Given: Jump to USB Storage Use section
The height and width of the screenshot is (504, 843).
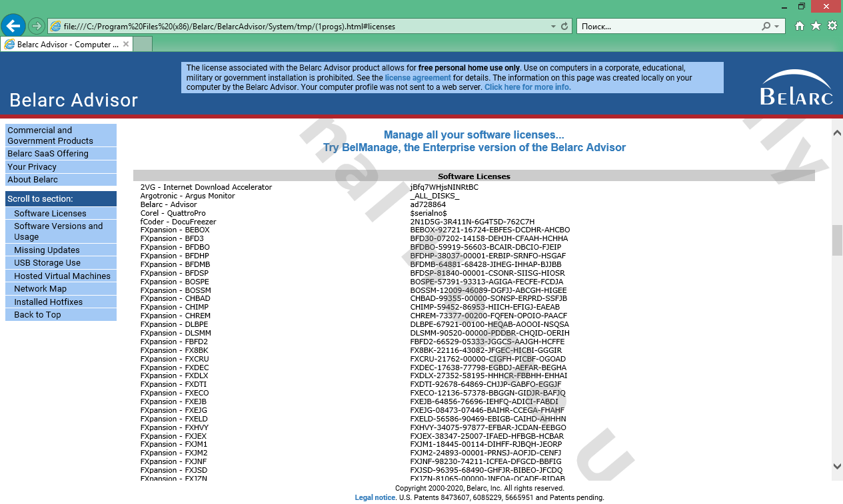Looking at the screenshot, I should tap(61, 263).
